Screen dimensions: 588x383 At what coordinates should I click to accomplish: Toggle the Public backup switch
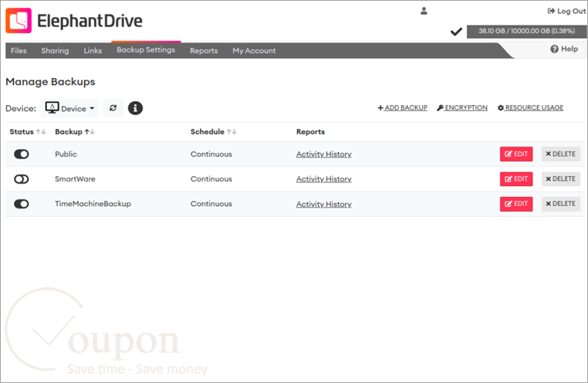click(x=22, y=154)
